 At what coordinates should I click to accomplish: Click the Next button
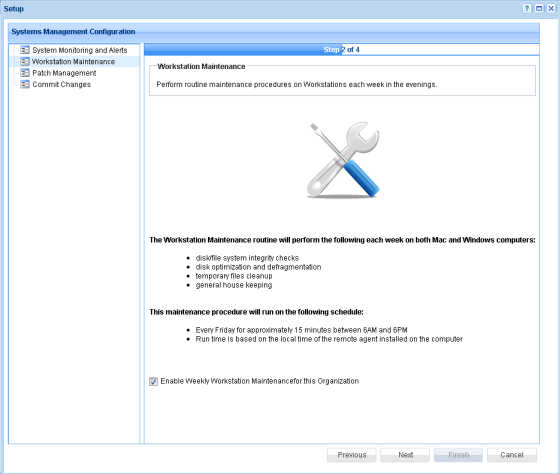(x=405, y=455)
